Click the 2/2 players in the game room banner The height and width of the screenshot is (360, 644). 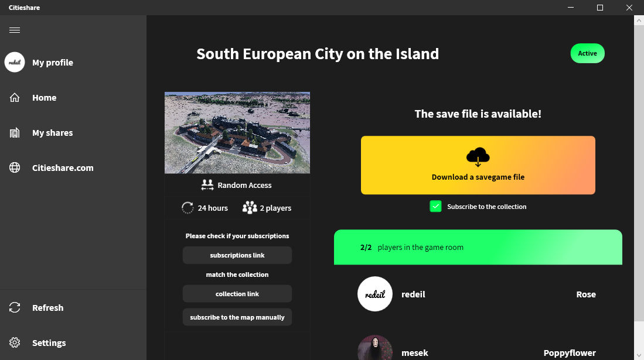pyautogui.click(x=478, y=247)
